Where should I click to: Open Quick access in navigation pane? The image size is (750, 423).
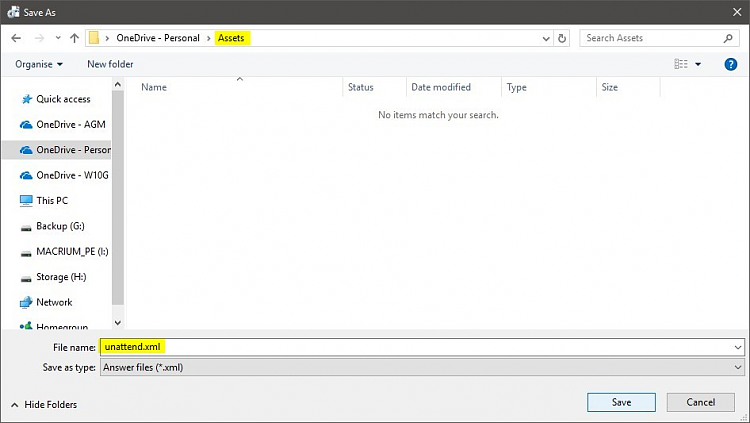(63, 99)
